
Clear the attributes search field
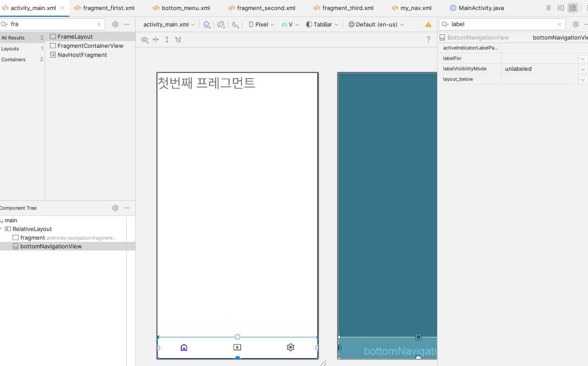(559, 24)
